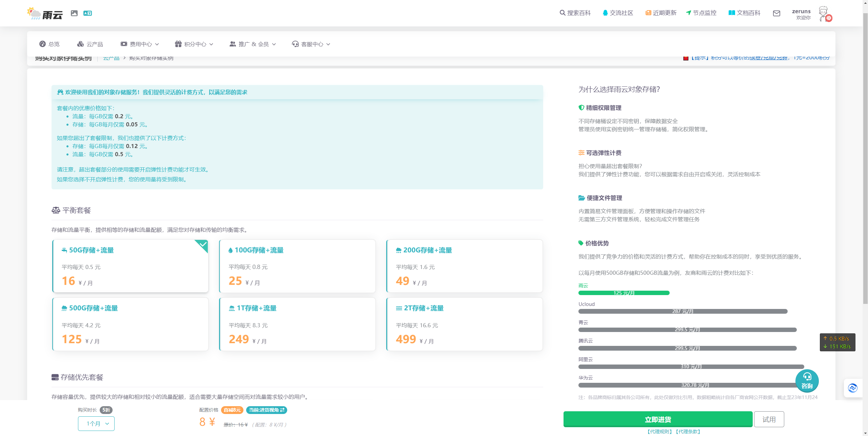Viewport: 868px width, 436px height.
Task: Open 文档百科
Action: click(x=745, y=13)
